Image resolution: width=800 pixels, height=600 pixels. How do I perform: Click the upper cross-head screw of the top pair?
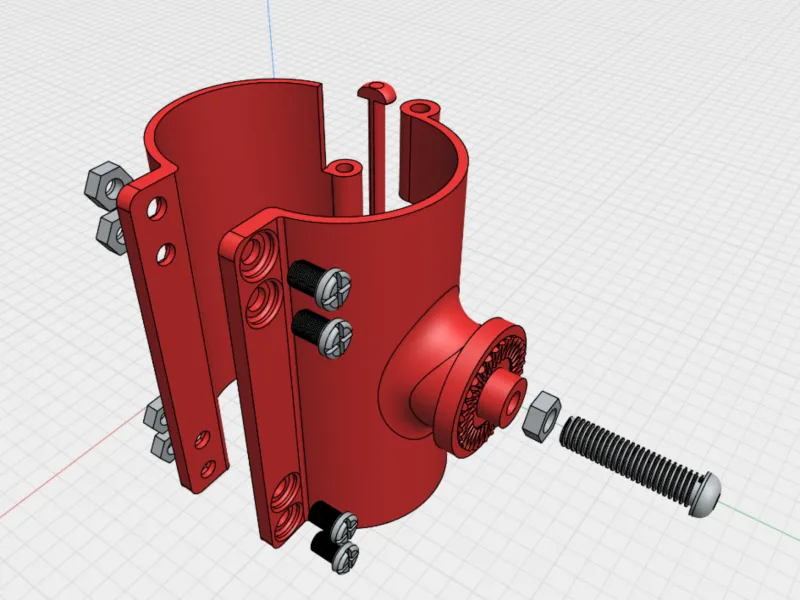pos(319,285)
